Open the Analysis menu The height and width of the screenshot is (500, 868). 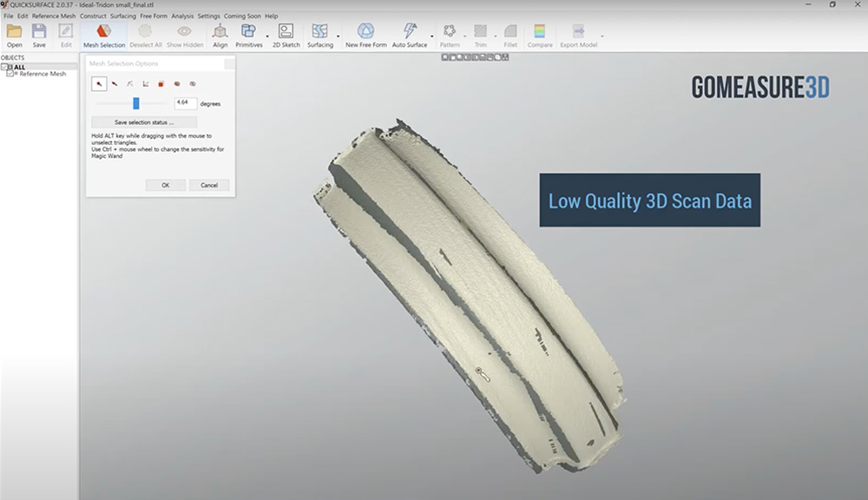[182, 16]
